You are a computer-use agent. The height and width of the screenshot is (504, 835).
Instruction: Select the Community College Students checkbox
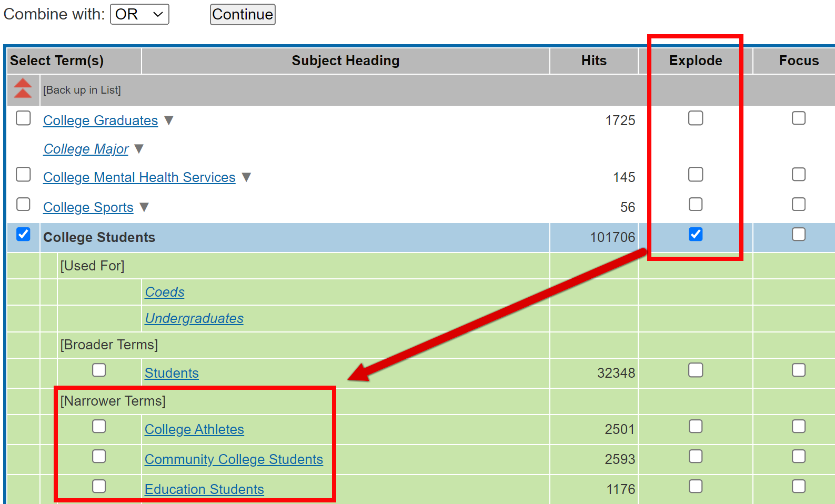pos(99,456)
